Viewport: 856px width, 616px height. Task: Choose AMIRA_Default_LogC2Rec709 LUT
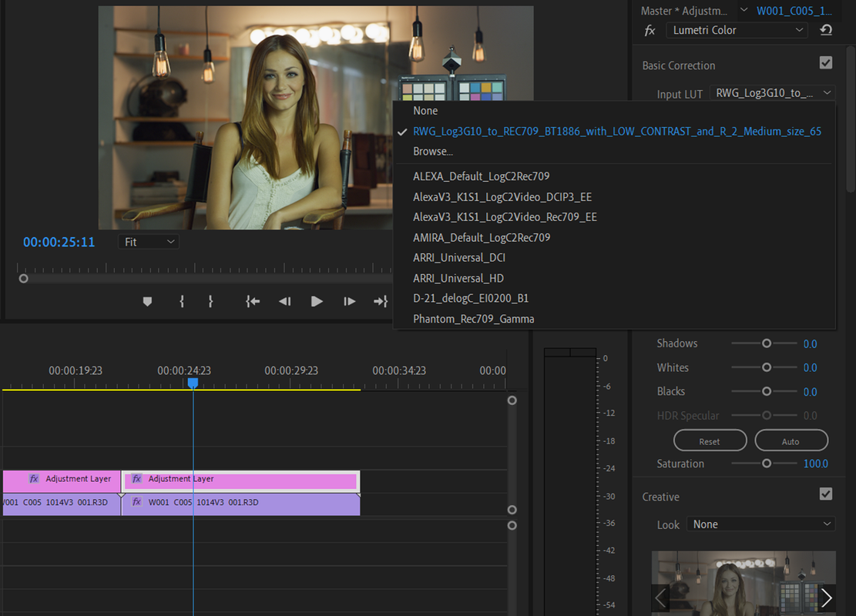[x=614, y=237]
